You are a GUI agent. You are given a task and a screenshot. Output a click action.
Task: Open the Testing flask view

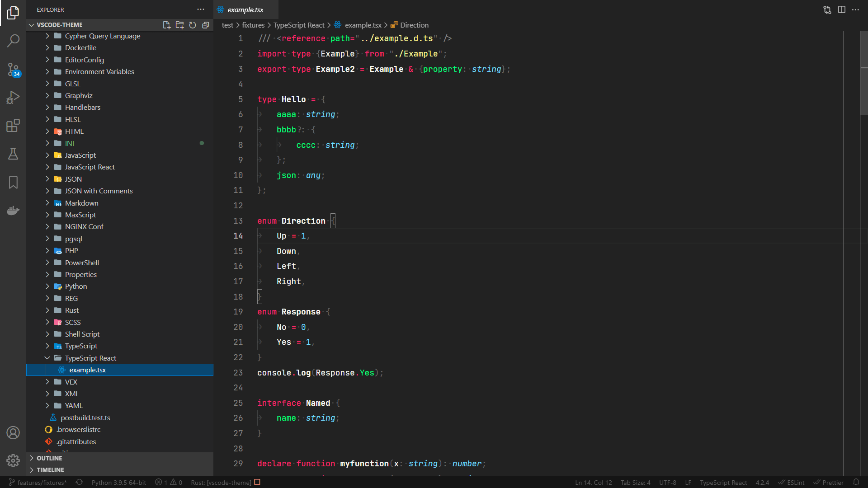[13, 154]
